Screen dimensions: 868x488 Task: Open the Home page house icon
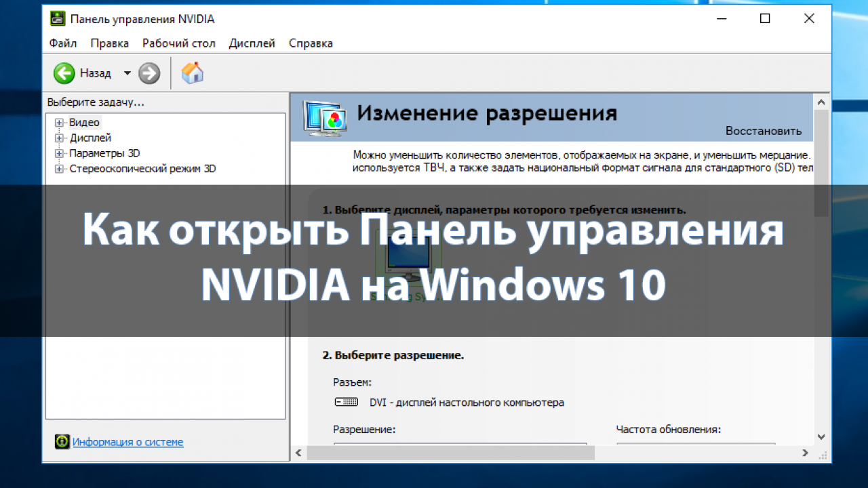(193, 73)
